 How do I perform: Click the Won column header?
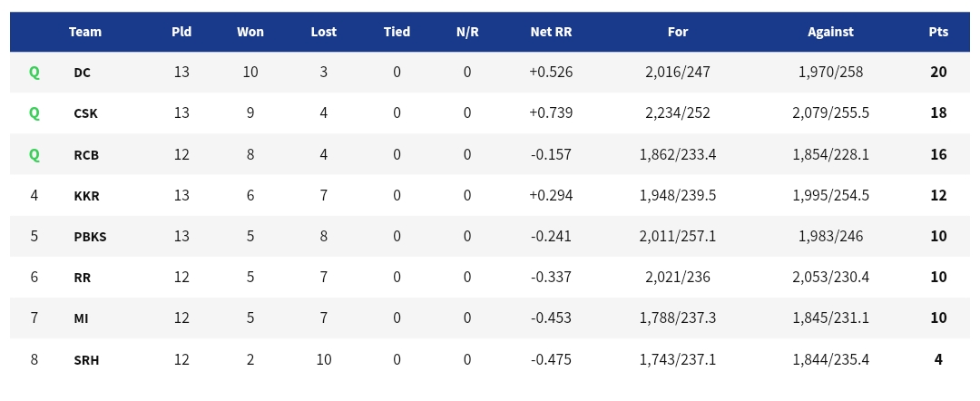(250, 32)
